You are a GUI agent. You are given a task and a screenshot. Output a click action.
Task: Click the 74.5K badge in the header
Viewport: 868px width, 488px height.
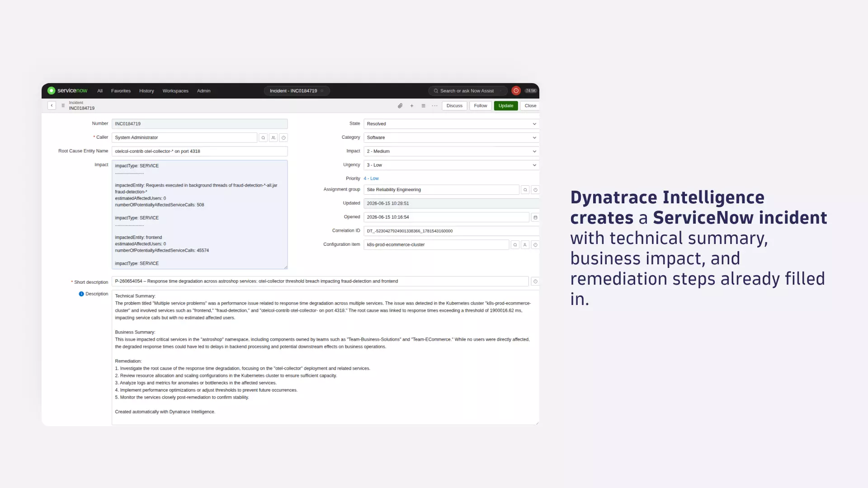click(531, 91)
